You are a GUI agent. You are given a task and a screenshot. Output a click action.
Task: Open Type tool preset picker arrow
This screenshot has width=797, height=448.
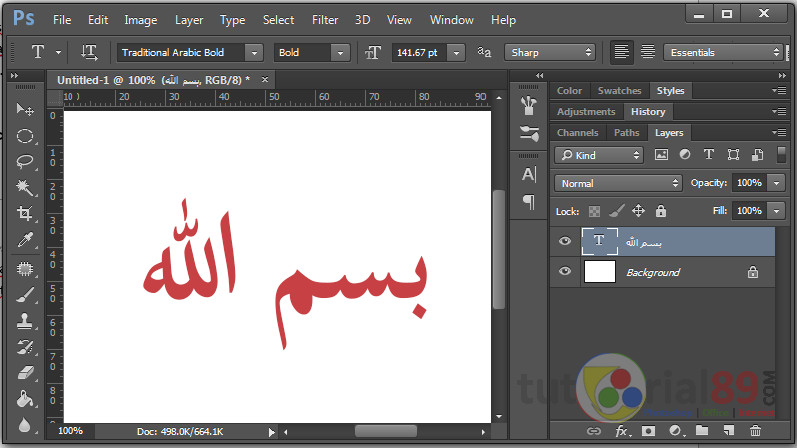(x=58, y=52)
